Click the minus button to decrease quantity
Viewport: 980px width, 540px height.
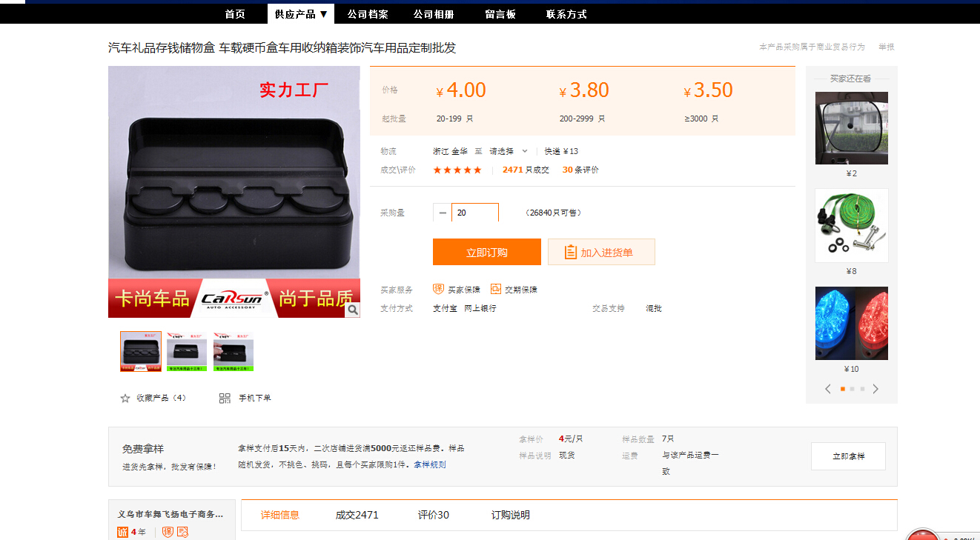pyautogui.click(x=443, y=213)
